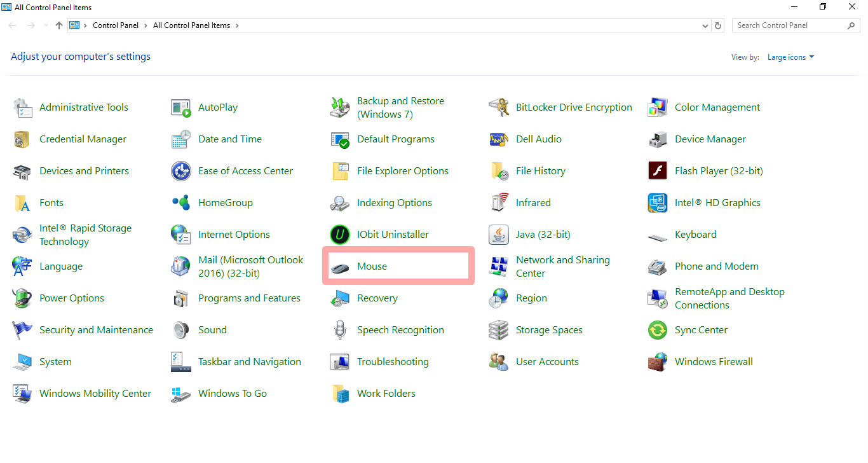Refresh the Control Panel view
The height and width of the screenshot is (463, 868).
click(718, 25)
